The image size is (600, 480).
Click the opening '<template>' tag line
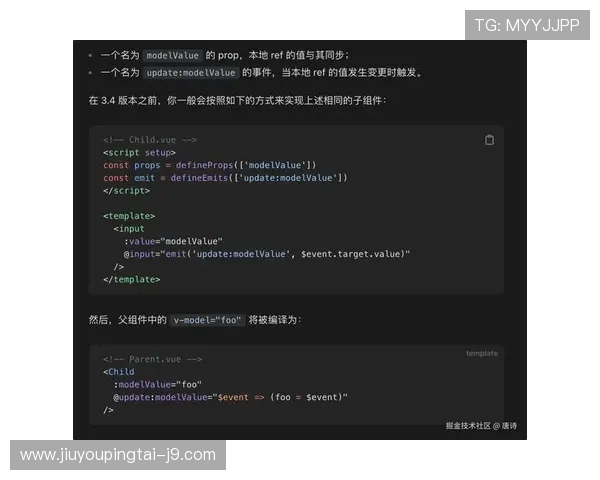(x=129, y=216)
